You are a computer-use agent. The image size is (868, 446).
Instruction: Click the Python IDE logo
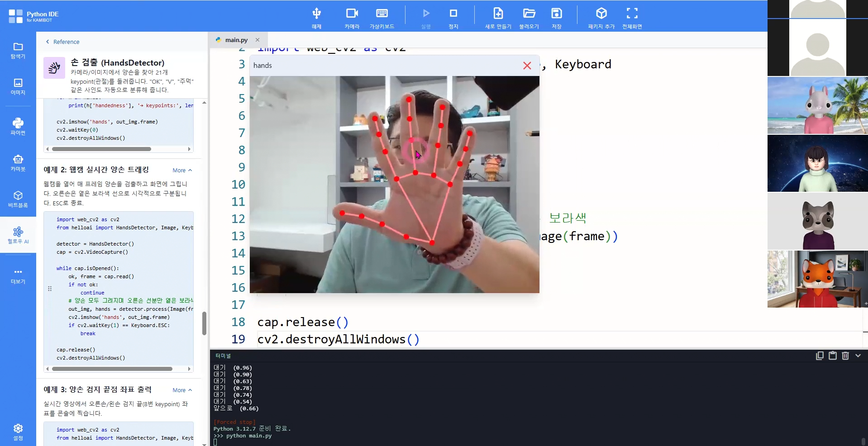[x=33, y=16]
